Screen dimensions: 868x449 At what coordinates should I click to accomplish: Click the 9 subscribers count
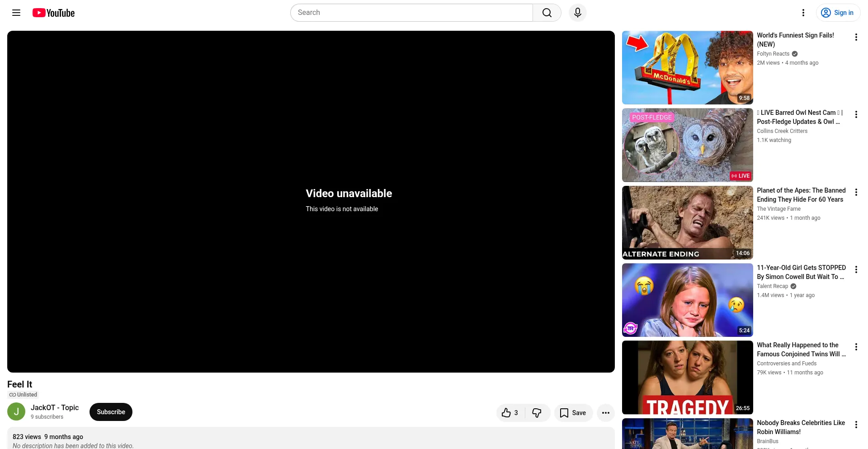[47, 417]
